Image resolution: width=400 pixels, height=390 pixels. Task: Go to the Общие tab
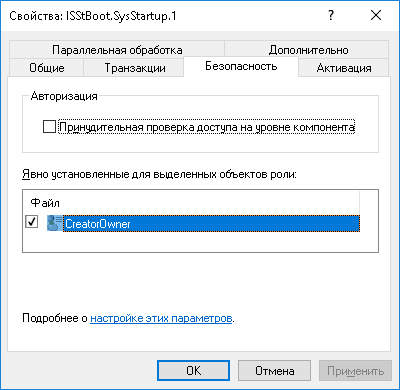(x=47, y=68)
